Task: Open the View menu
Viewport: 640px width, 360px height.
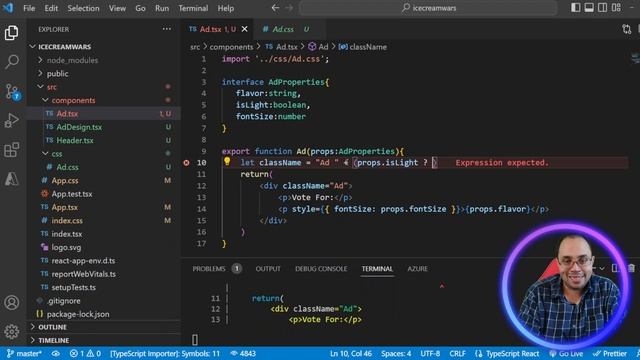Action: [x=117, y=8]
